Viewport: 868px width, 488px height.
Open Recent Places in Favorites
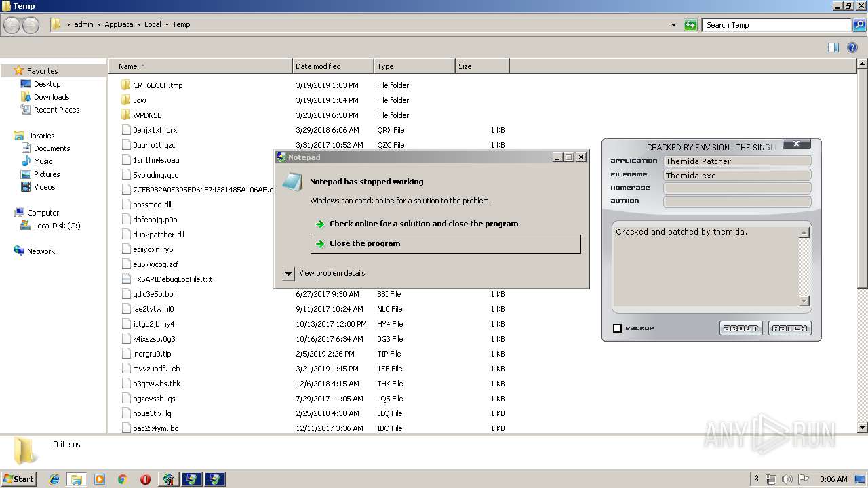(x=56, y=110)
